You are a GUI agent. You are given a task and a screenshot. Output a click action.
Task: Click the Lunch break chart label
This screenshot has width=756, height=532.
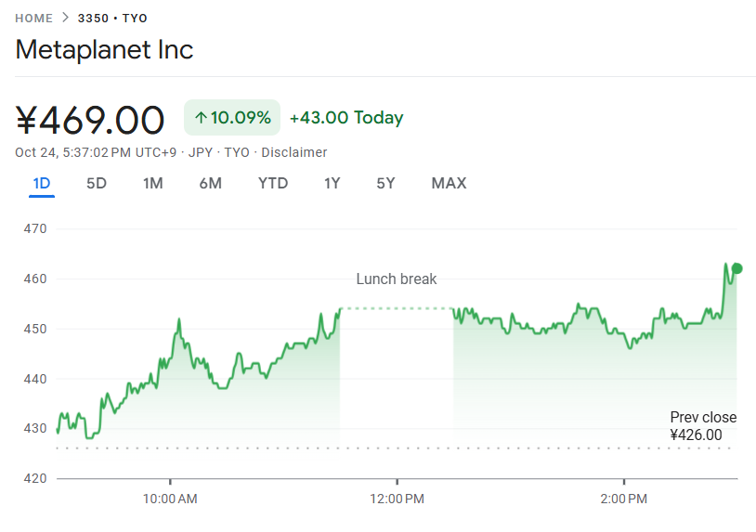pos(397,279)
